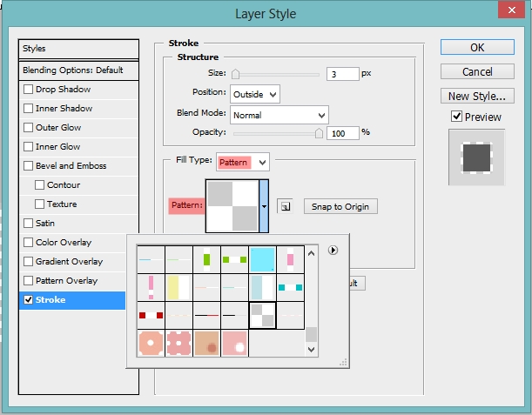This screenshot has width=532, height=415.
Task: Pick the teal squares pattern
Action: tap(290, 287)
